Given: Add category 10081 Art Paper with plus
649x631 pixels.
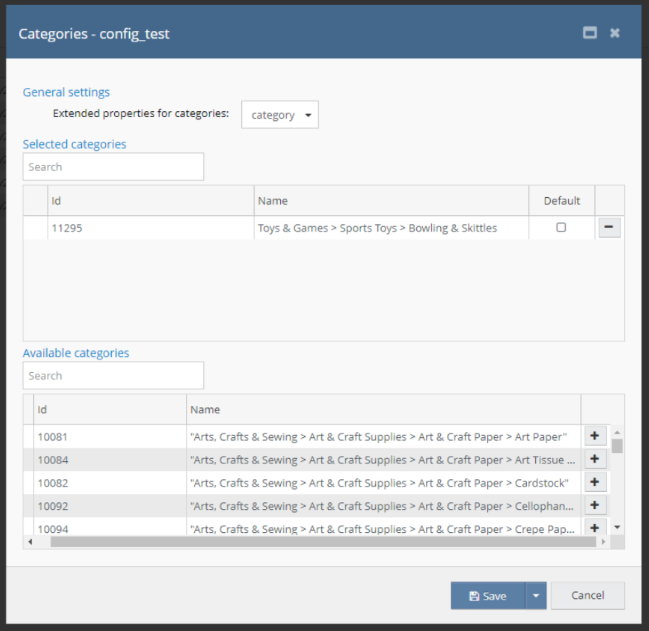Looking at the screenshot, I should point(594,436).
